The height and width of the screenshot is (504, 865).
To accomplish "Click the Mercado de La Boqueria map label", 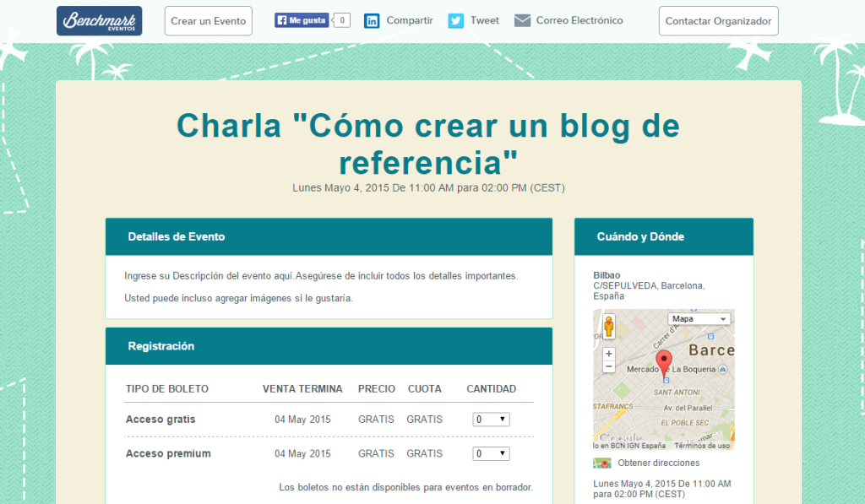I will [x=672, y=370].
